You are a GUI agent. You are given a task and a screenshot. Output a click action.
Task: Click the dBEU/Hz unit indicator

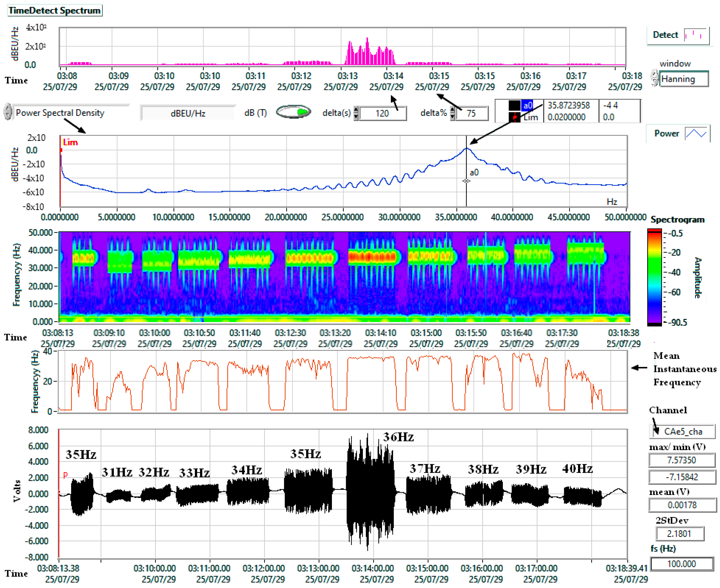188,113
